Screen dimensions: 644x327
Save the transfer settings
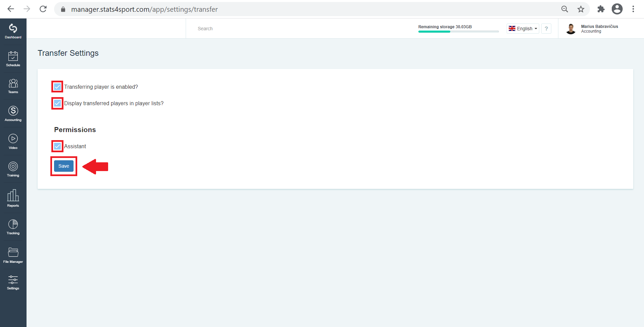coord(64,166)
